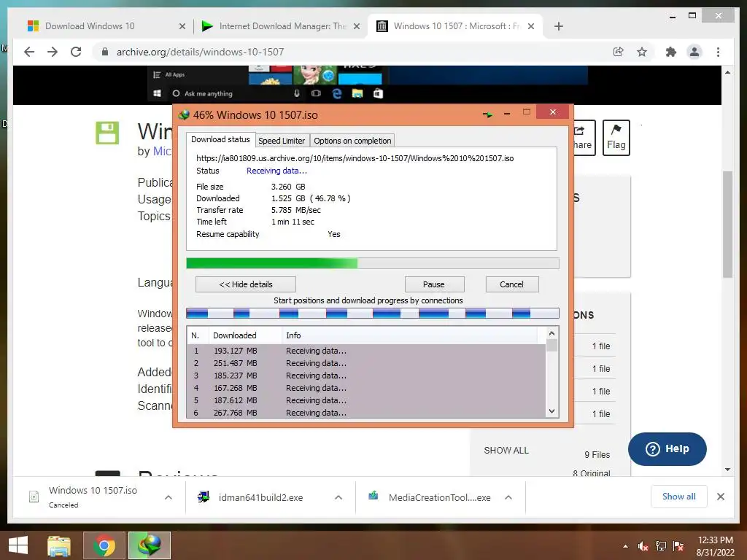This screenshot has height=560, width=747.
Task: Pause the Windows 10 1507.iso download
Action: (x=434, y=284)
